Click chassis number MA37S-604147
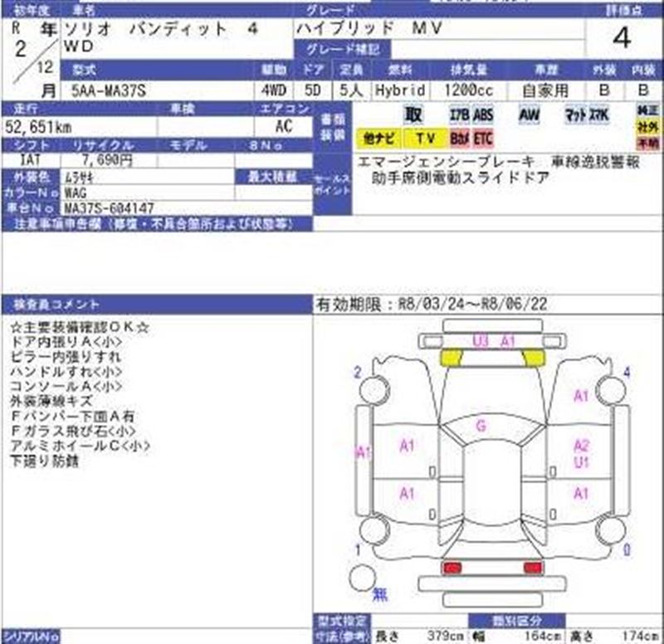 point(110,208)
